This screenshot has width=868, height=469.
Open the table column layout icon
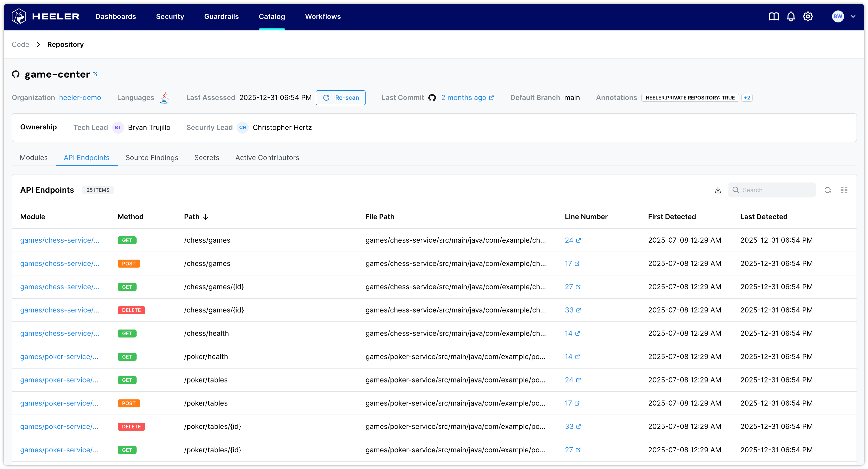[844, 190]
